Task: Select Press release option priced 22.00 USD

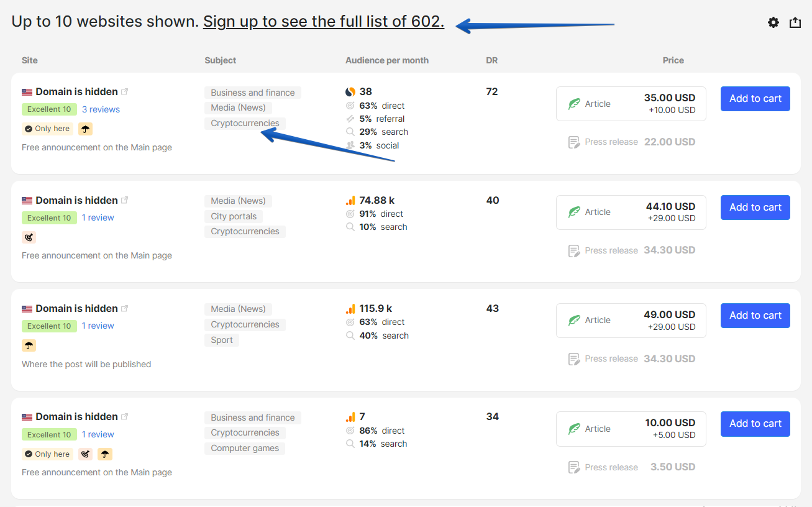Action: coord(631,142)
